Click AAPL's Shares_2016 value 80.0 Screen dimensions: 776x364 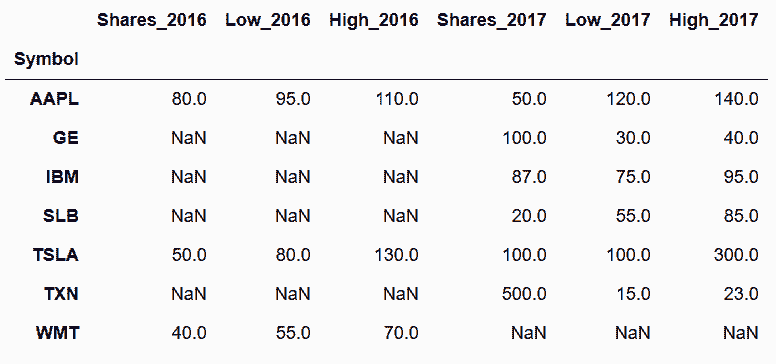tap(189, 99)
